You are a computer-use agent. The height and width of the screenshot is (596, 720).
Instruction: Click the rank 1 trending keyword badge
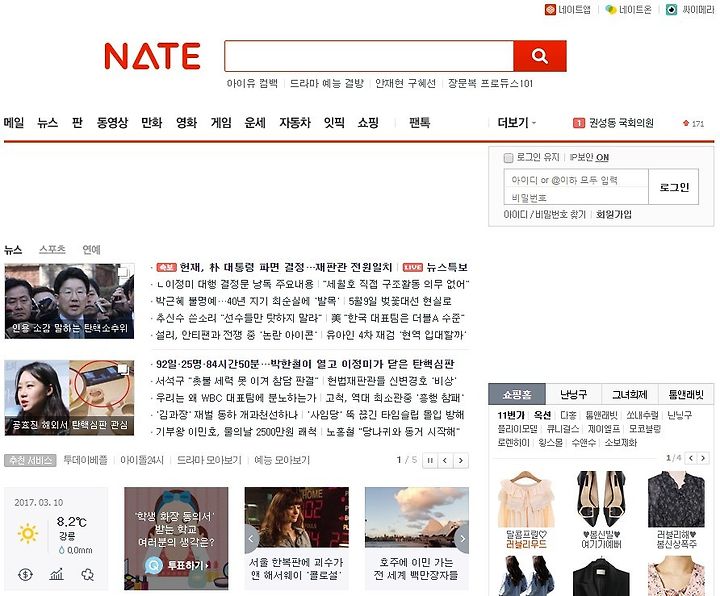[x=579, y=123]
